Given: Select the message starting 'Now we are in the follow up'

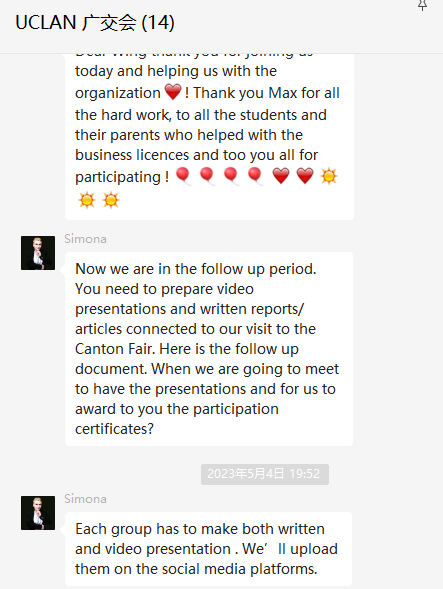Looking at the screenshot, I should point(209,349).
